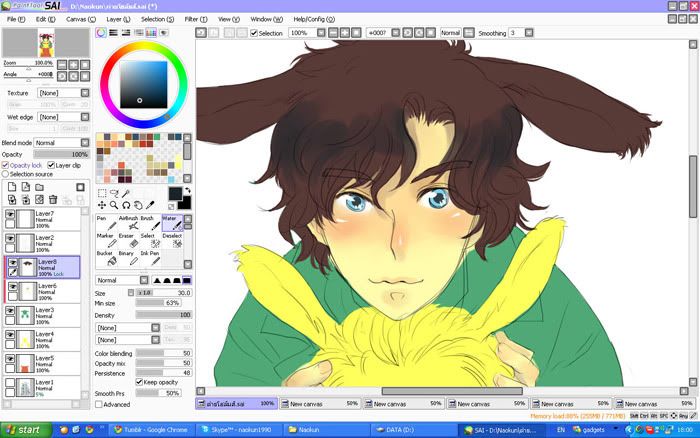The height and width of the screenshot is (438, 700).
Task: Hide Layer7 using its eye icon
Action: [10, 215]
